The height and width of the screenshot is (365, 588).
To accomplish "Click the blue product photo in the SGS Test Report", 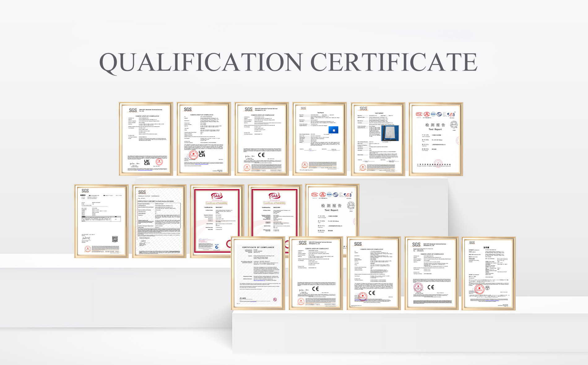I will [x=333, y=130].
